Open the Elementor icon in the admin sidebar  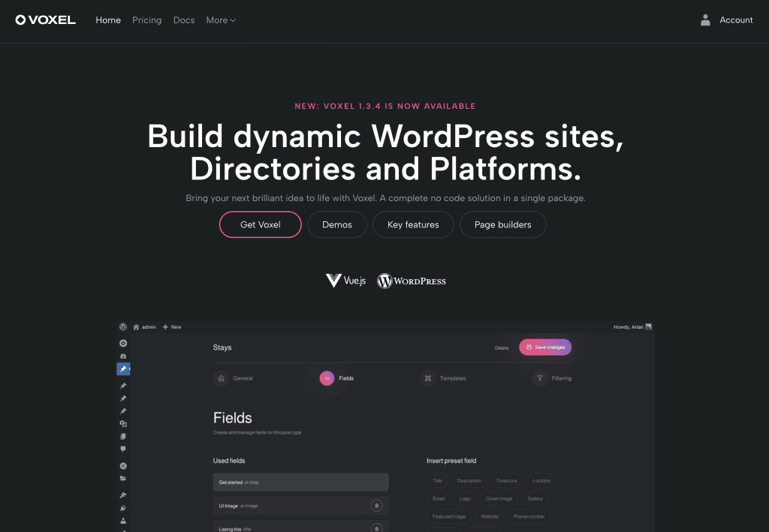point(123,466)
